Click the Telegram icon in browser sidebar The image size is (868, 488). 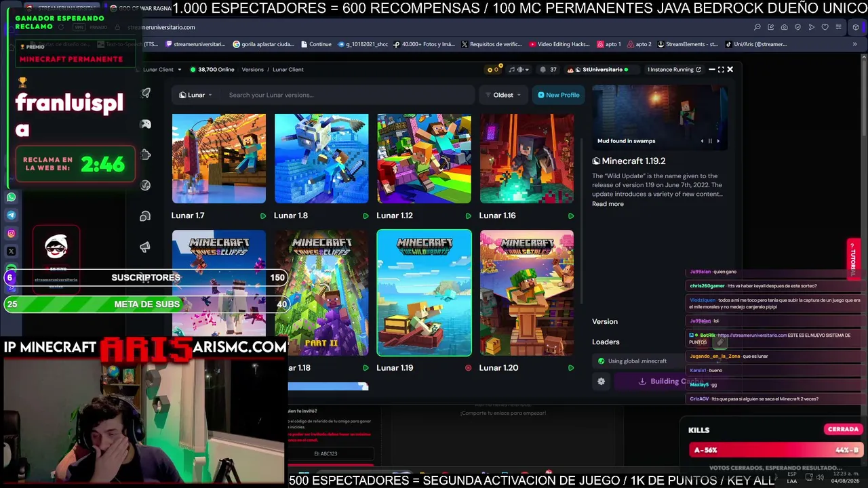tap(11, 216)
